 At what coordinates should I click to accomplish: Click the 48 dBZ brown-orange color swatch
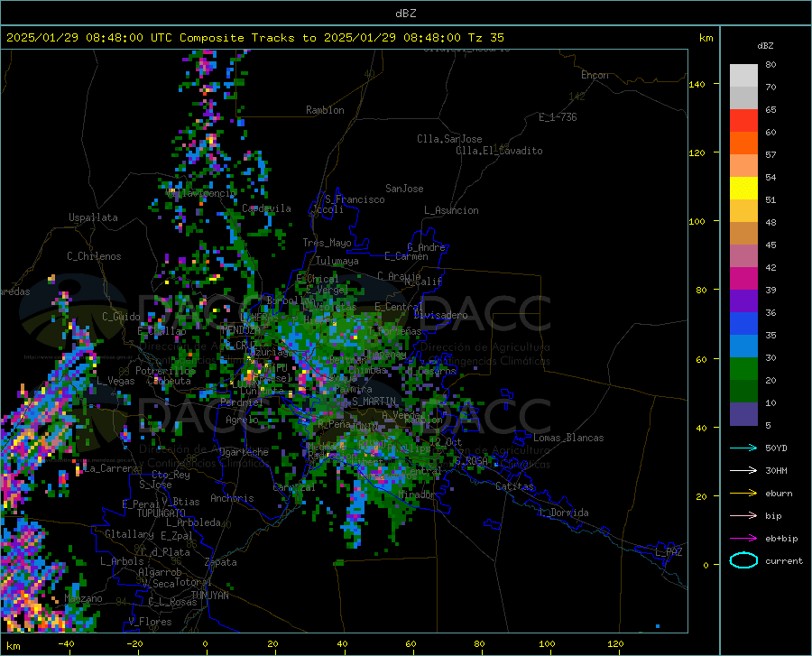coord(743,234)
